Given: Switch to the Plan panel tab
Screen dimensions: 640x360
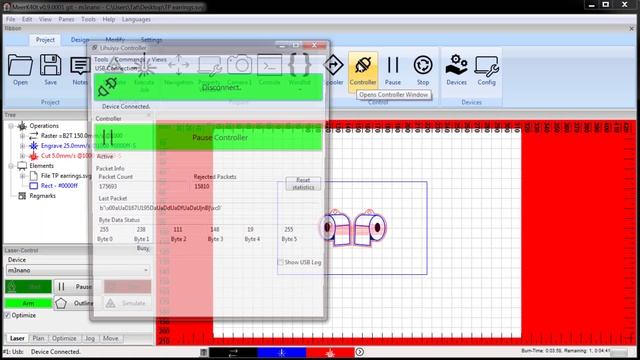Looking at the screenshot, I should [x=38, y=338].
